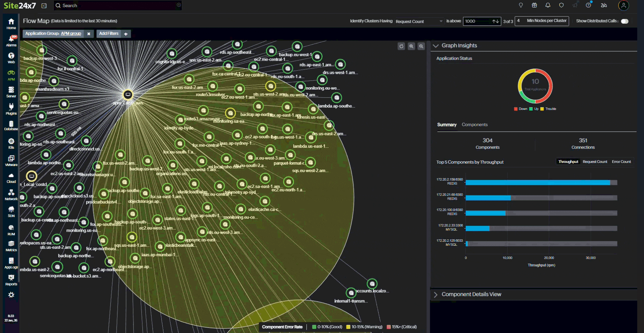The image size is (644, 333).
Task: Navigate to the Cloud monitoring section
Action: 11,177
